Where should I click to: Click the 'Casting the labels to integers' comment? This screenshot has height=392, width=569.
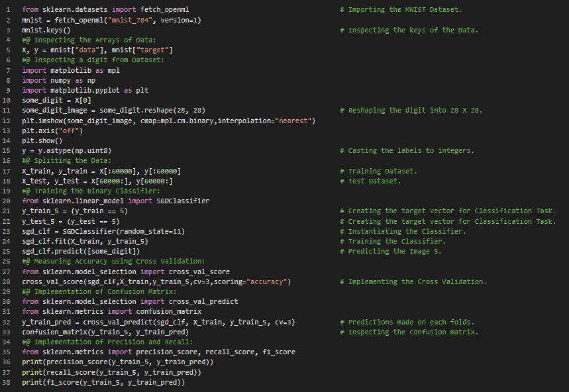click(x=411, y=150)
